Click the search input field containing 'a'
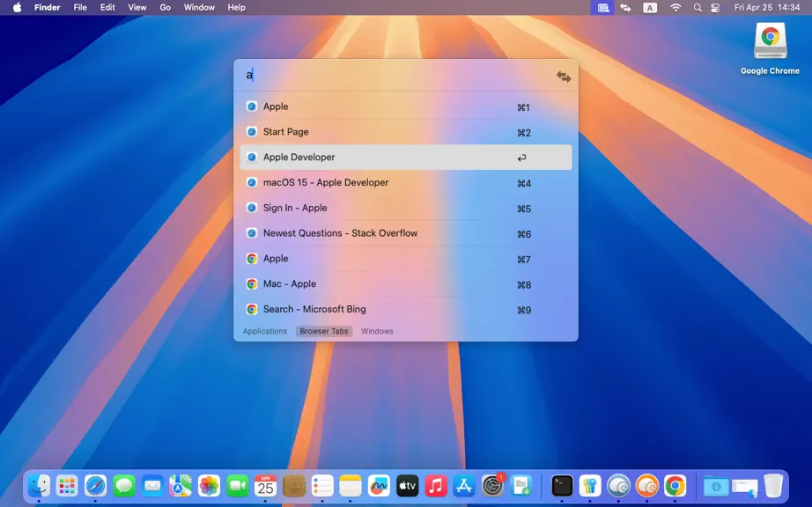The width and height of the screenshot is (812, 507). (396, 76)
